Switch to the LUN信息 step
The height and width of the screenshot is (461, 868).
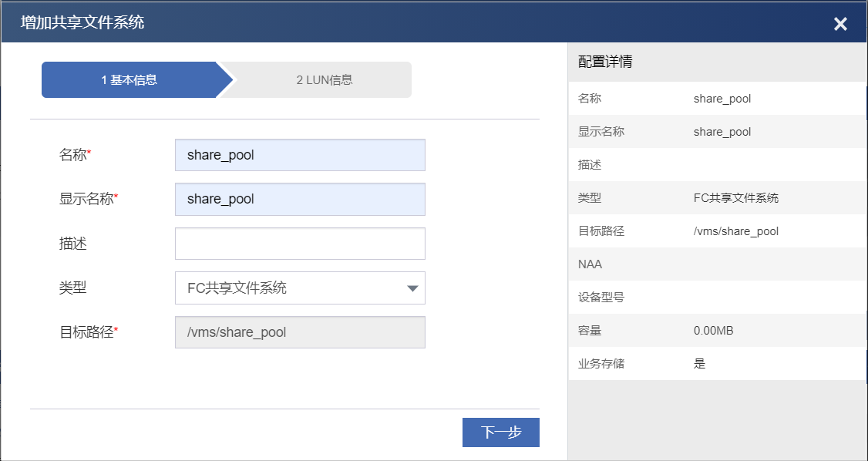click(x=324, y=80)
